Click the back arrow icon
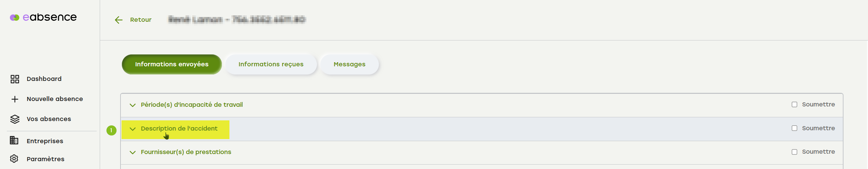Screen dimensions: 868x169 (x=118, y=20)
